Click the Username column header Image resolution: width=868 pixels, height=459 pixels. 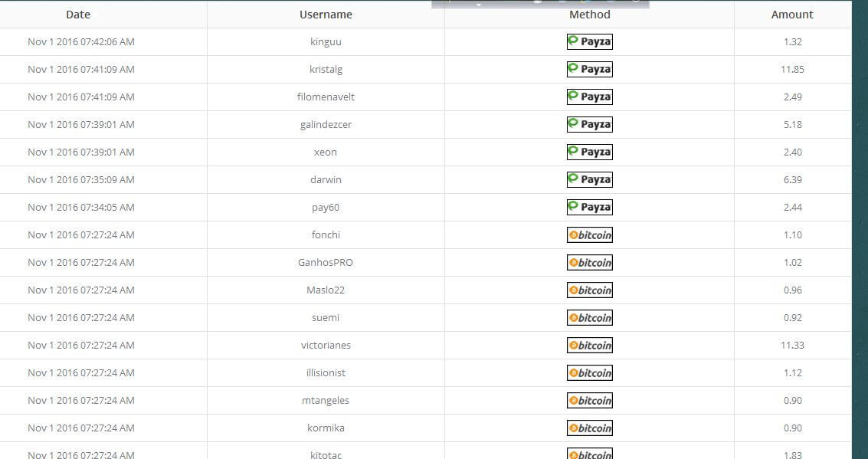(326, 15)
